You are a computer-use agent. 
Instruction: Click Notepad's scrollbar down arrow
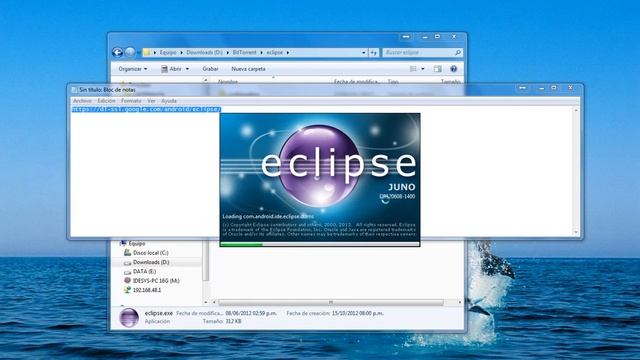click(x=576, y=232)
